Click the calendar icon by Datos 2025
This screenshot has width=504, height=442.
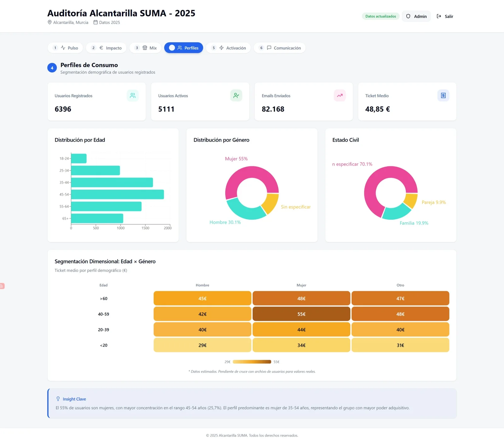click(x=95, y=22)
